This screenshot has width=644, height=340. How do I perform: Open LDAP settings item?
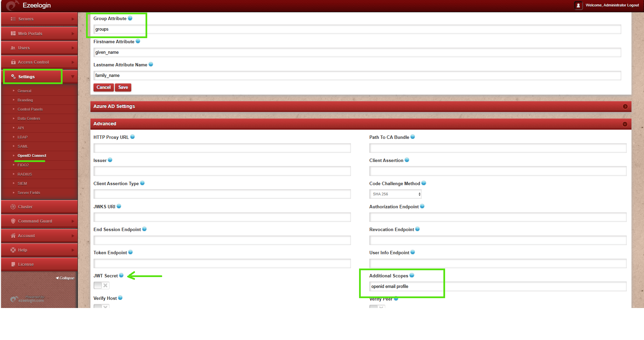tap(22, 137)
